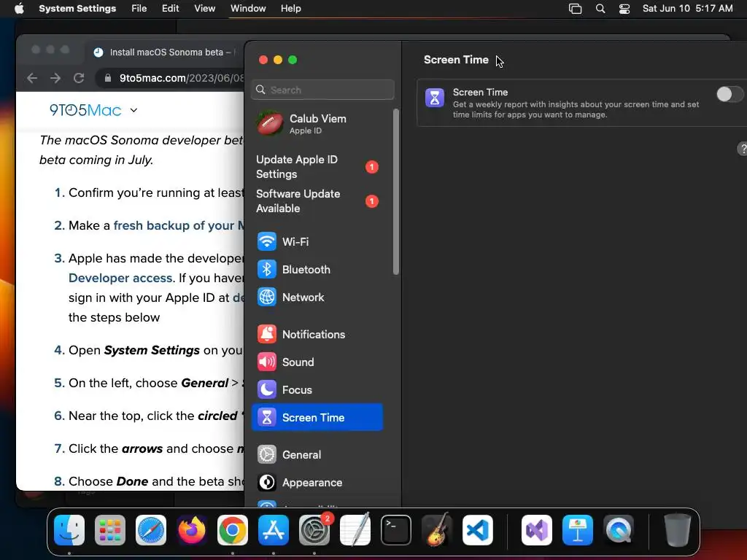The width and height of the screenshot is (747, 560).
Task: Go back in the browser window
Action: (32, 78)
